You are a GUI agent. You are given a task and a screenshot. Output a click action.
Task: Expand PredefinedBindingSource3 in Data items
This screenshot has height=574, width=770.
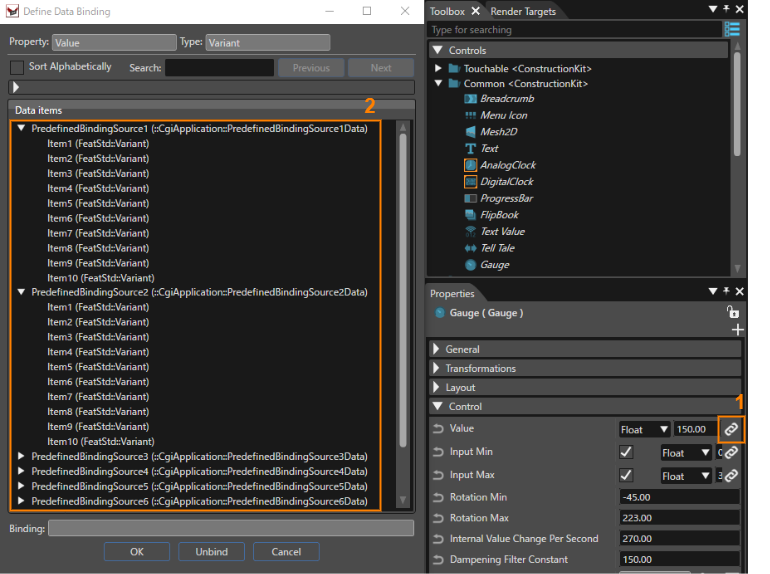pos(21,456)
